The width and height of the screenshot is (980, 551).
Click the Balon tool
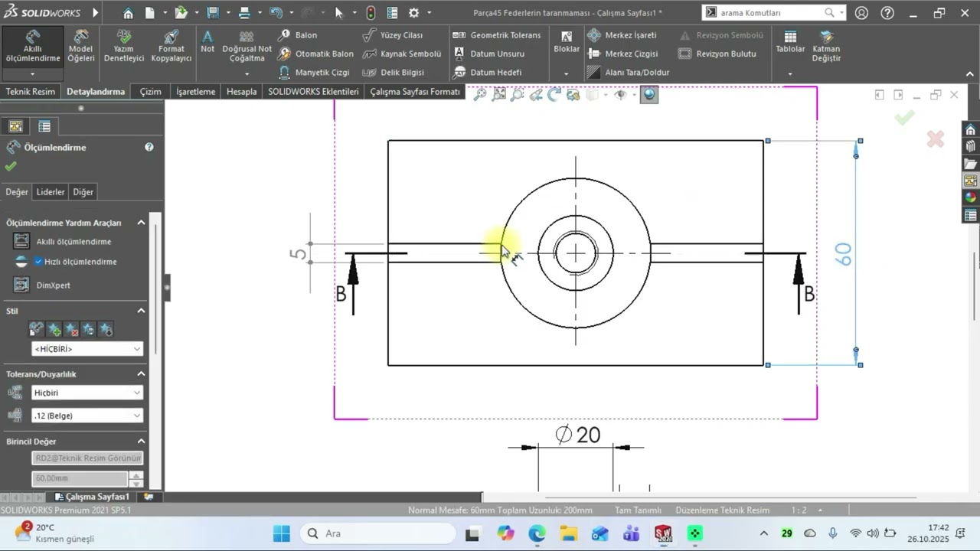tap(298, 35)
